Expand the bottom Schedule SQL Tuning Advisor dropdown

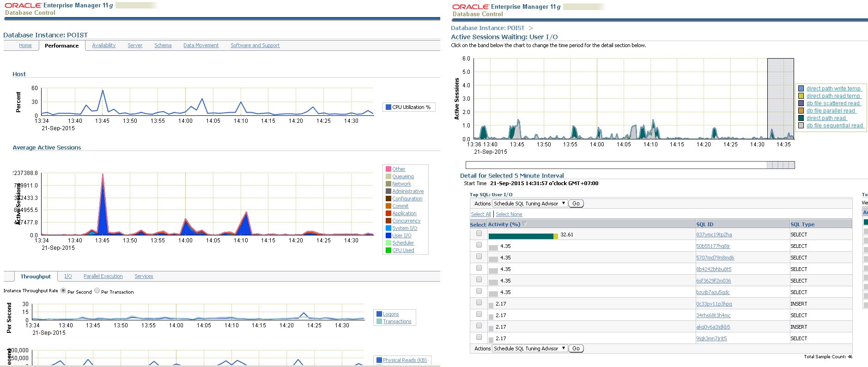pos(530,349)
